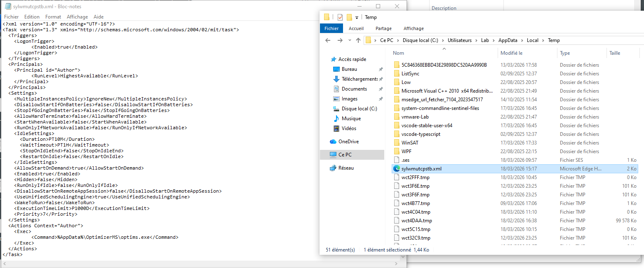644x268 pixels.
Task: Select the Low folder
Action: (406, 82)
